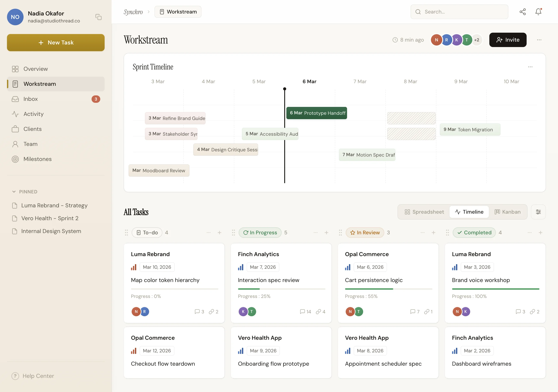Click the link icon on Finch Analytics card
The height and width of the screenshot is (392, 558).
[x=318, y=312]
